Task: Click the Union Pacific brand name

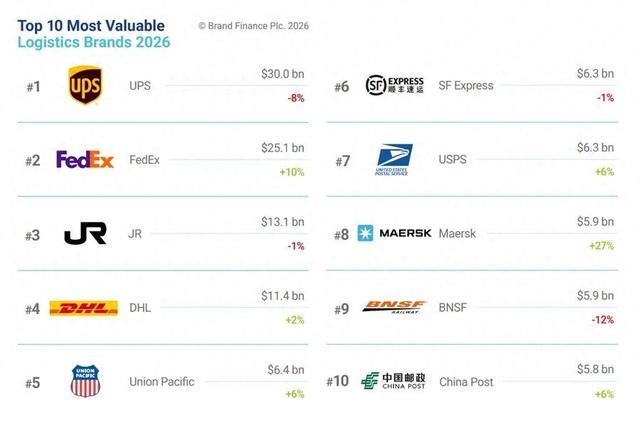Action: [162, 382]
